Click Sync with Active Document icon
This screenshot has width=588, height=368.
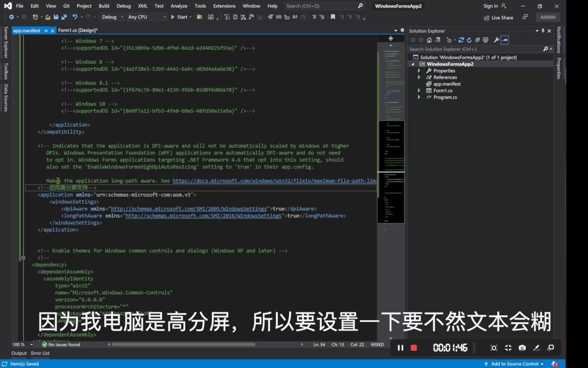coord(461,40)
